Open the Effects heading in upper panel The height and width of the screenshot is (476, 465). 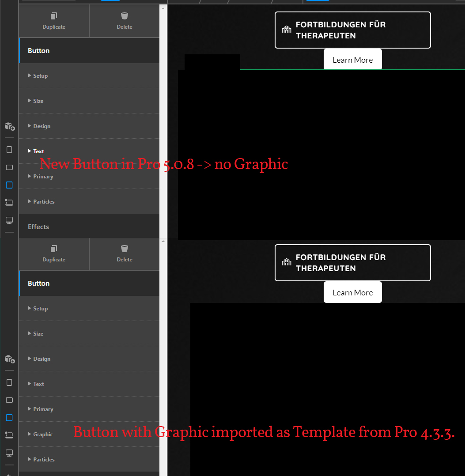tap(38, 227)
